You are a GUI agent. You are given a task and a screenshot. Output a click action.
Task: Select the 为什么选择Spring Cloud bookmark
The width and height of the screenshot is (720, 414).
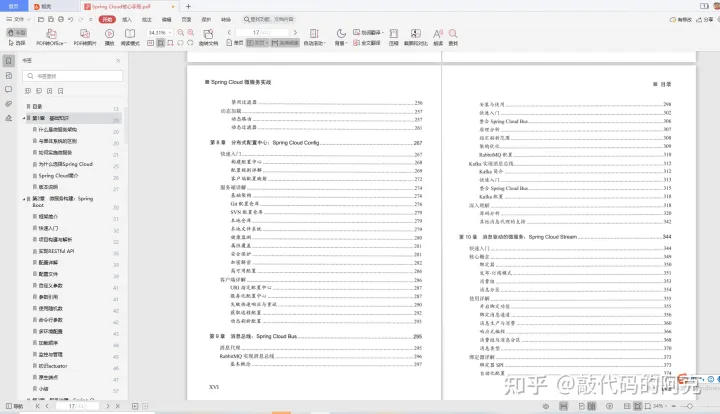[x=65, y=164]
